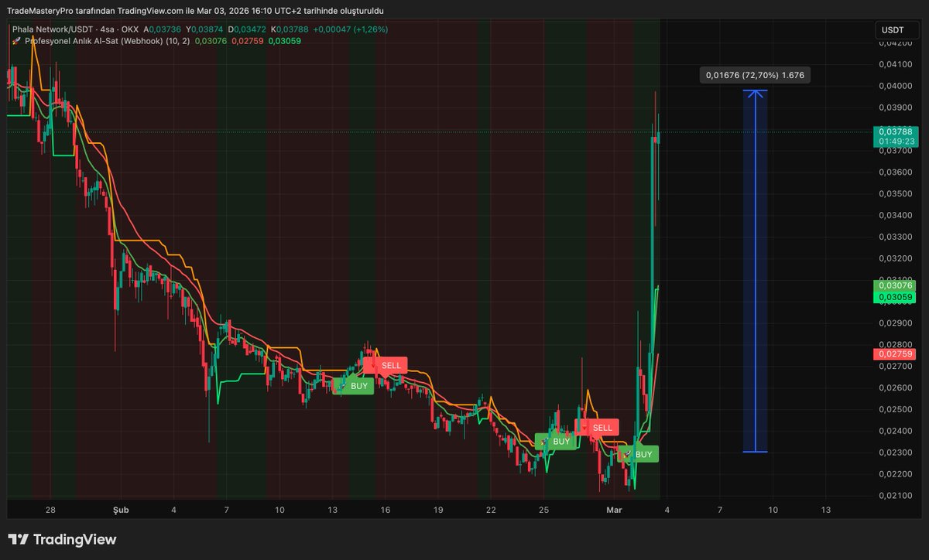Click the SELL signal label near February 16

[386, 365]
